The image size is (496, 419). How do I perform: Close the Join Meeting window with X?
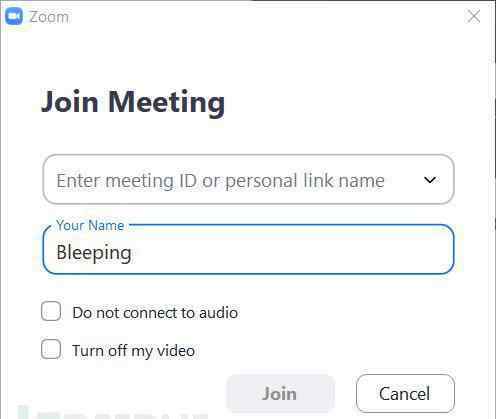pyautogui.click(x=473, y=16)
